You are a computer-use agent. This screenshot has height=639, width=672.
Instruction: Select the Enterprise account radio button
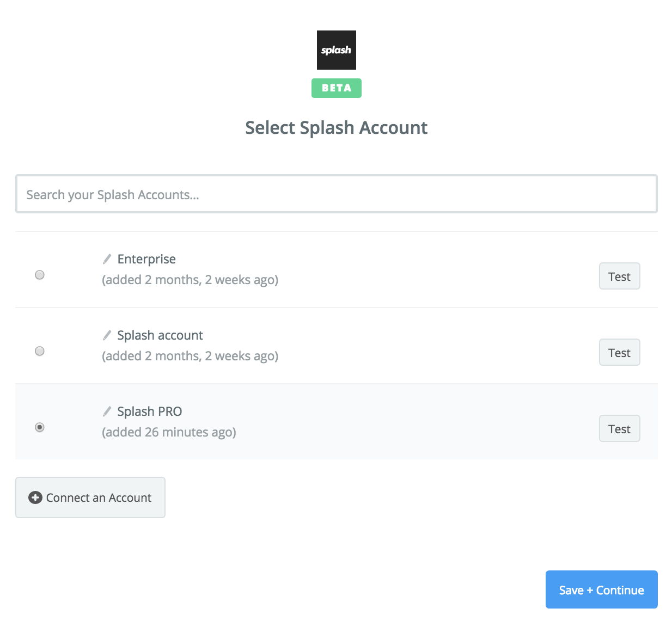point(40,275)
